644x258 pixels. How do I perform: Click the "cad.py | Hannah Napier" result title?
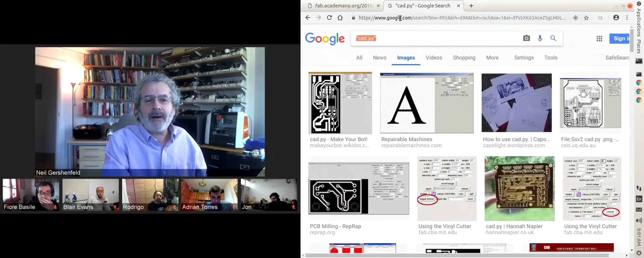tap(514, 226)
